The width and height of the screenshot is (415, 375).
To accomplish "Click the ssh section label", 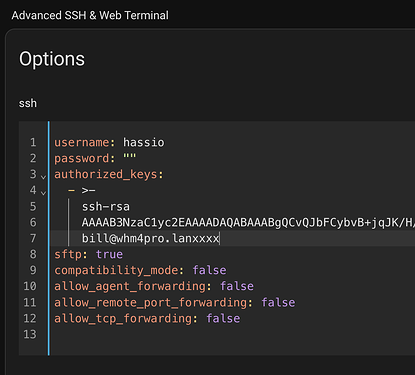I will (x=28, y=103).
